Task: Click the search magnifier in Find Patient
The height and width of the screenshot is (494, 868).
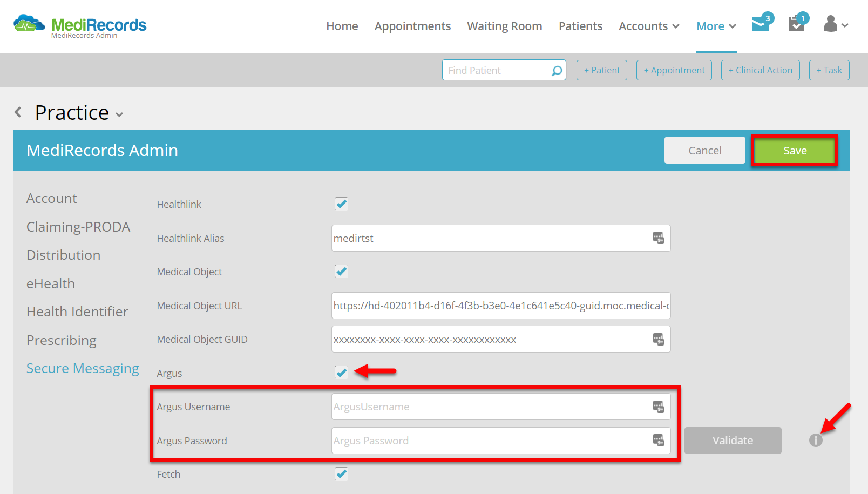Action: point(557,71)
